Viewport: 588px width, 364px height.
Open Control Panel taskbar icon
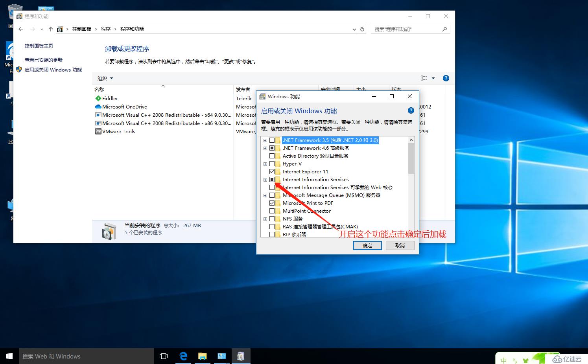pyautogui.click(x=222, y=356)
